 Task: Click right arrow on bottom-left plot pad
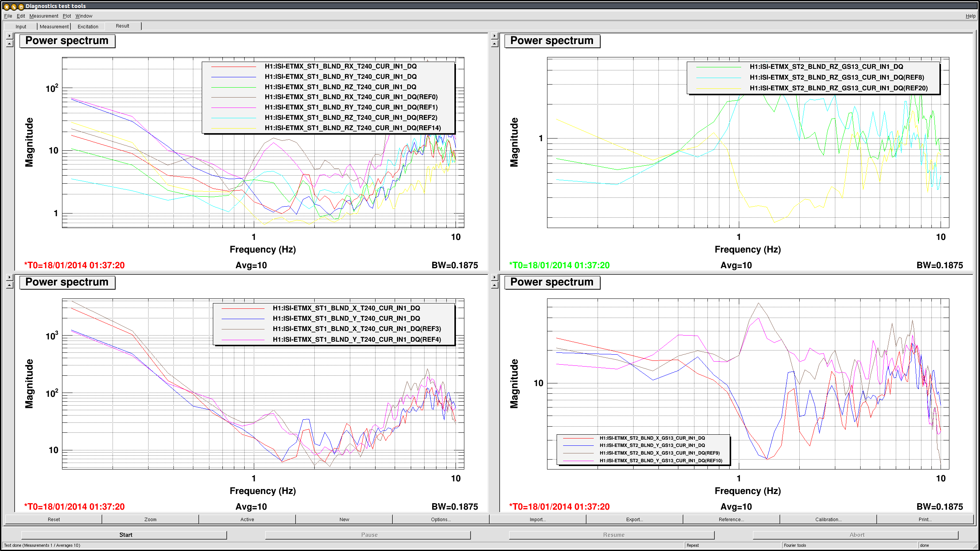[10, 277]
